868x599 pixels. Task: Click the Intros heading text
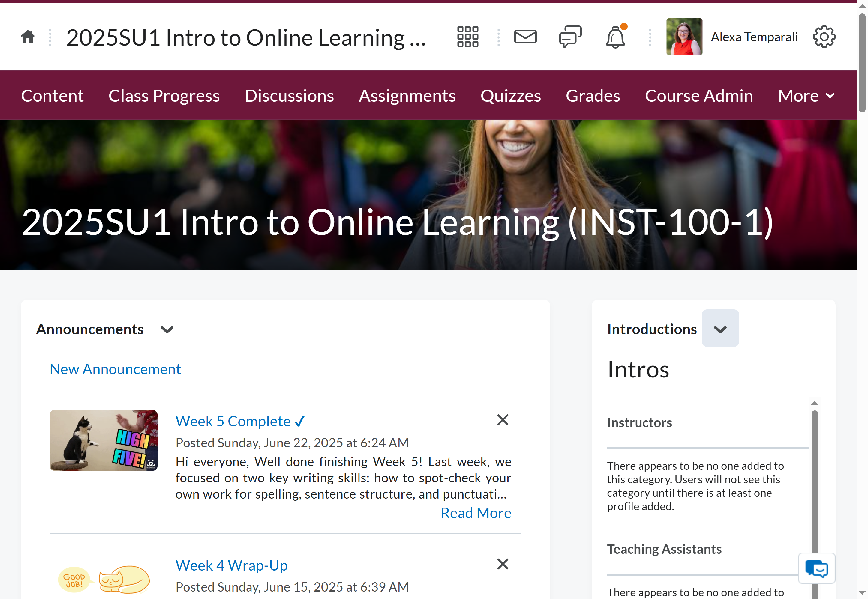(x=638, y=369)
